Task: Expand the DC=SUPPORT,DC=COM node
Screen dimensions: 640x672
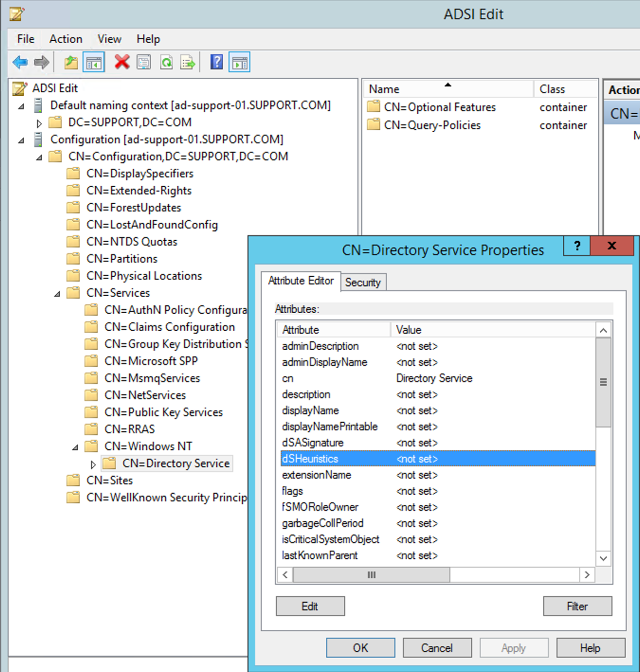Action: click(x=39, y=123)
